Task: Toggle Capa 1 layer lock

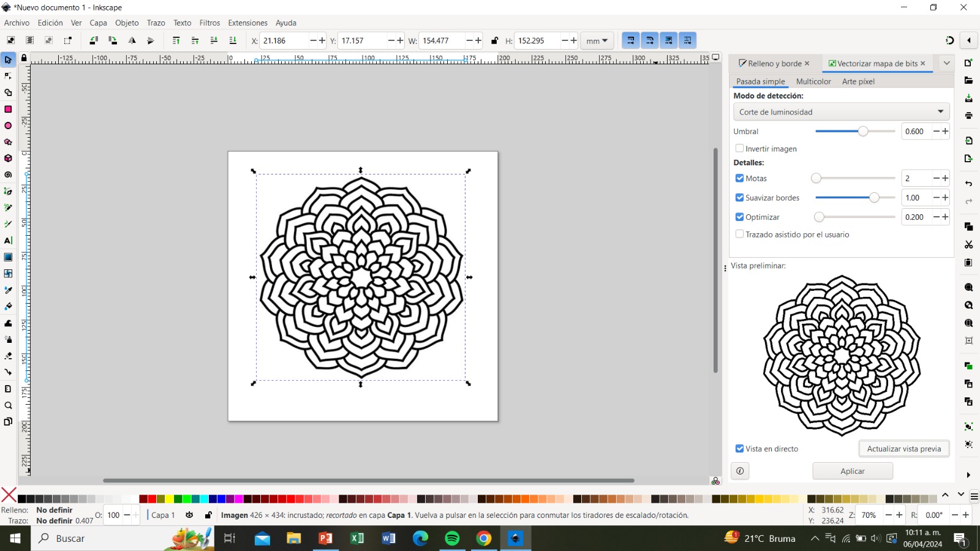Action: [x=208, y=515]
